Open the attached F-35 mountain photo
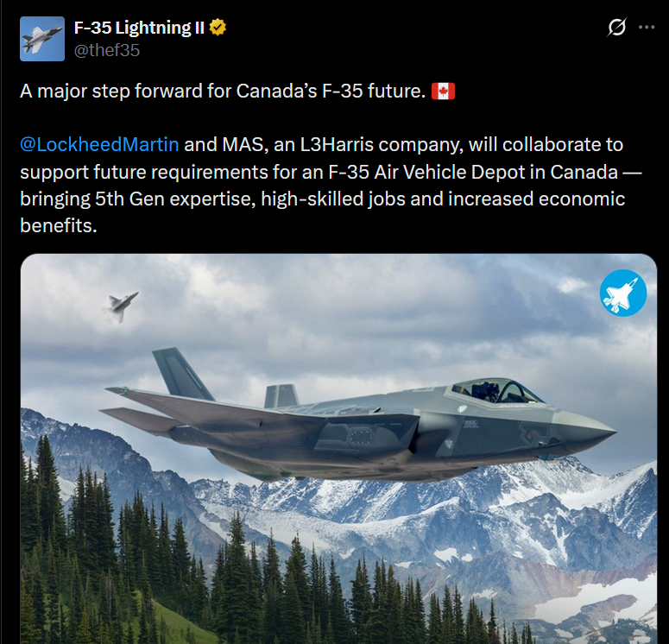 click(x=338, y=449)
